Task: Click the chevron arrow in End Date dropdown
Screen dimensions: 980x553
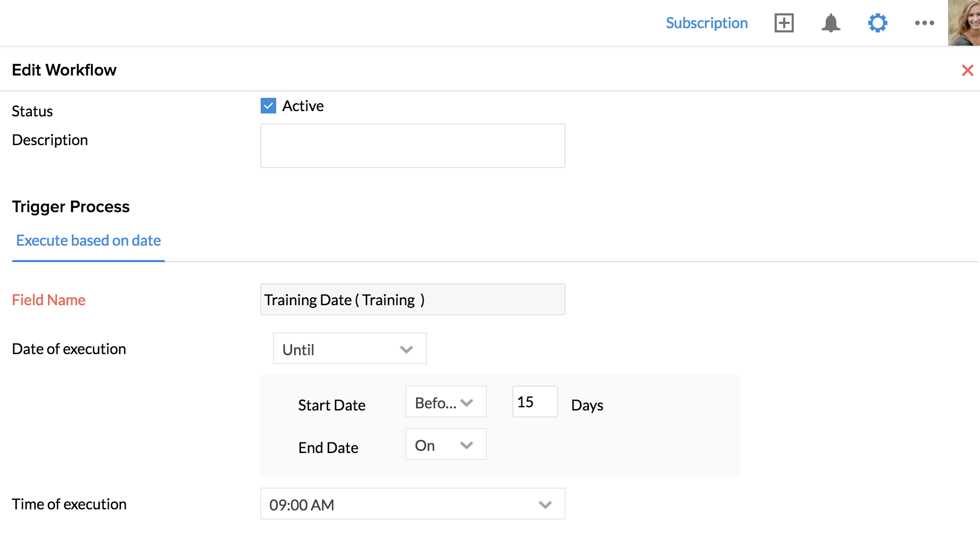Action: click(x=467, y=445)
